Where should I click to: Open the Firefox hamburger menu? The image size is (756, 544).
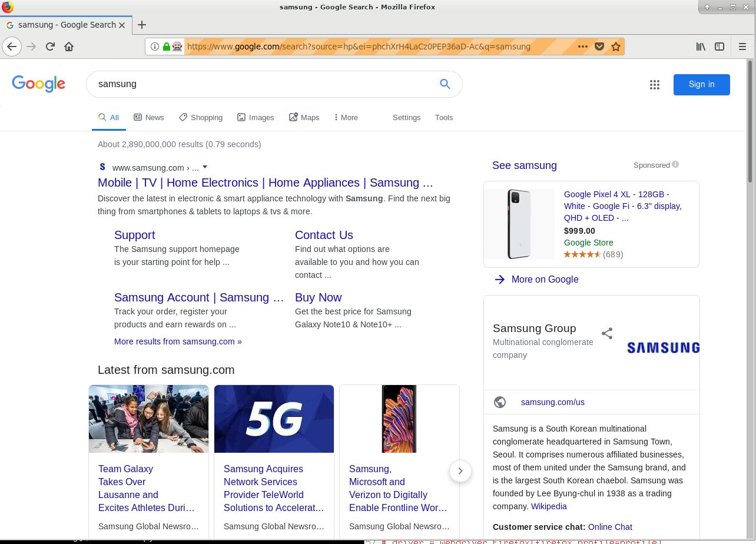pos(742,47)
